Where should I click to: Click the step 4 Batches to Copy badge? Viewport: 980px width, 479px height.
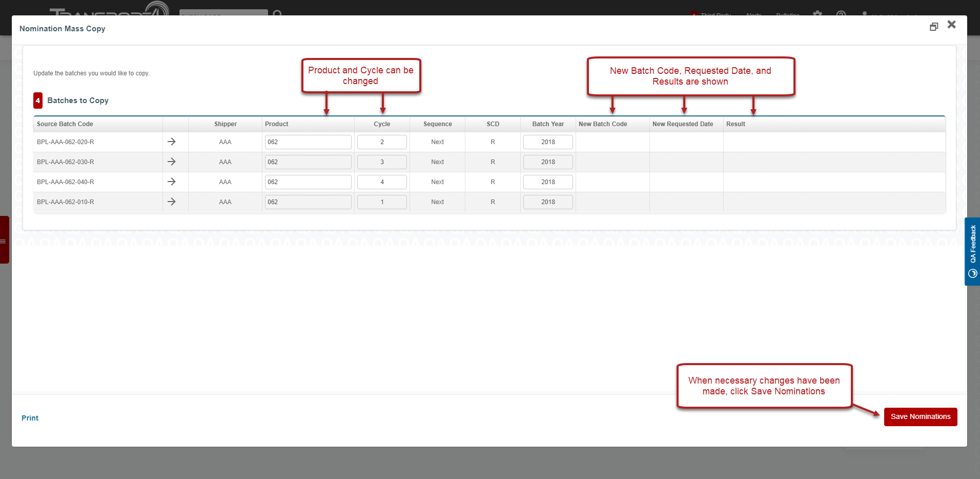[x=38, y=101]
